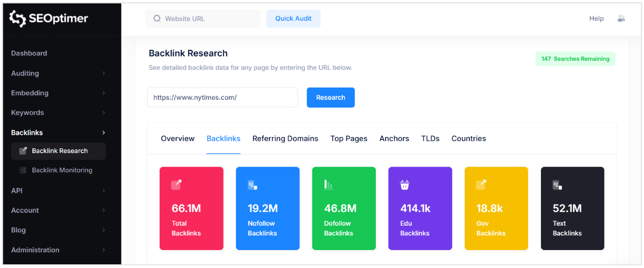Click the magnifier icon in the Website URL field
Screen dimensions: 644x268
[x=157, y=18]
